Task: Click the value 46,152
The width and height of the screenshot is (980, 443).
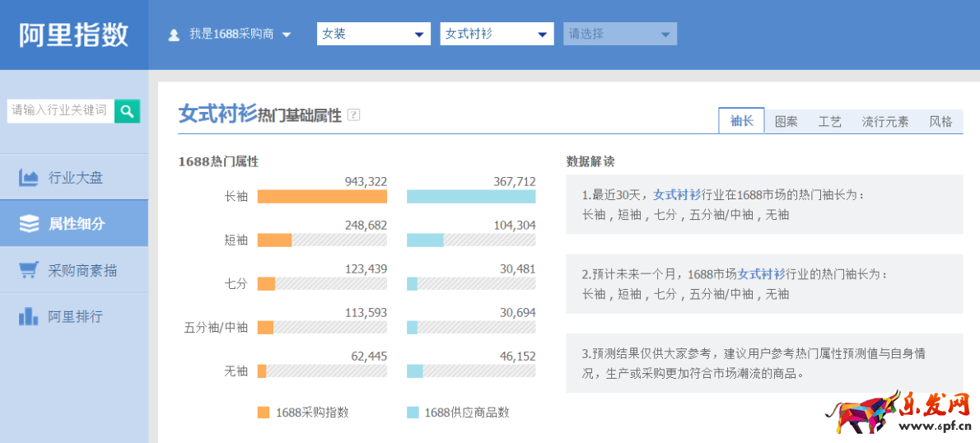Action: coord(517,357)
